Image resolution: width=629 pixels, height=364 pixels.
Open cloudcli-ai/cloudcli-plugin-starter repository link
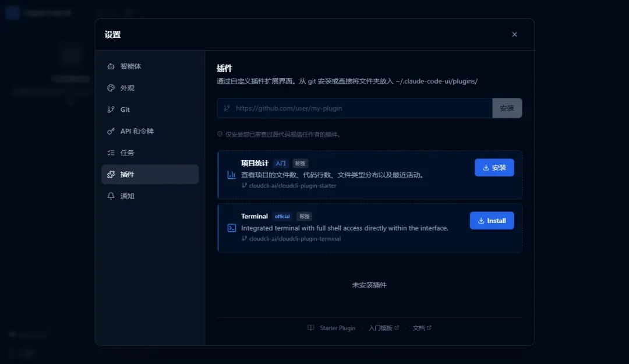click(292, 185)
